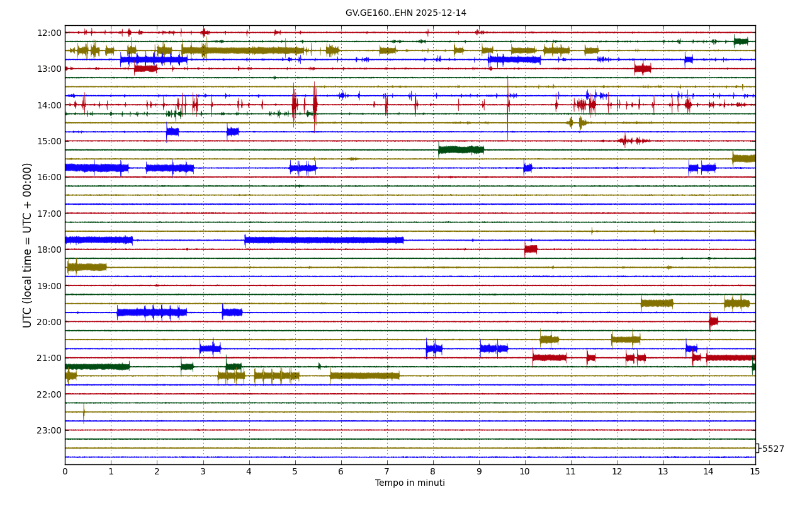Select the 18:00 tick label on the time axis
This screenshot has height=516, width=812.
pyautogui.click(x=49, y=249)
